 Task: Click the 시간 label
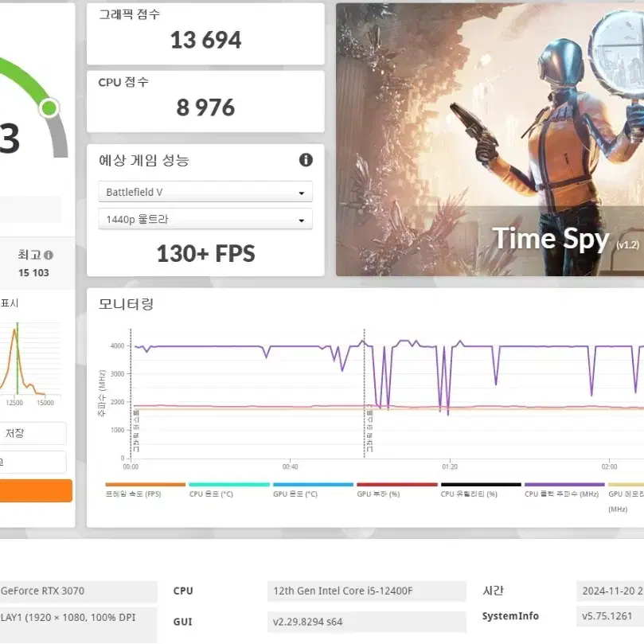494,591
